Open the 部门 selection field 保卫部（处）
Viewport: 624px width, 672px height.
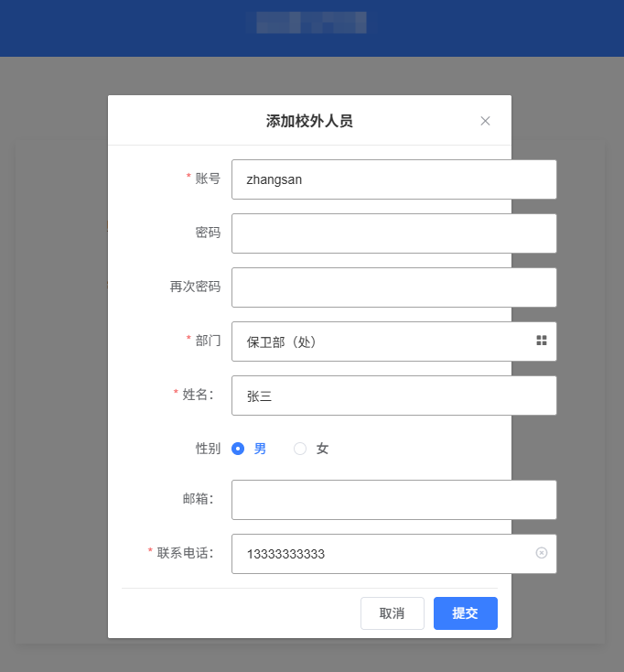point(394,341)
